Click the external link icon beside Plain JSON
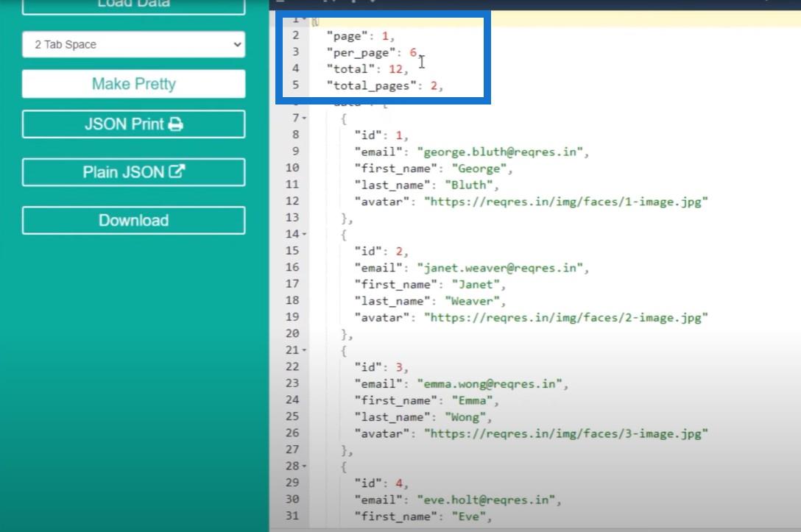Image resolution: width=801 pixels, height=532 pixels. click(x=177, y=171)
